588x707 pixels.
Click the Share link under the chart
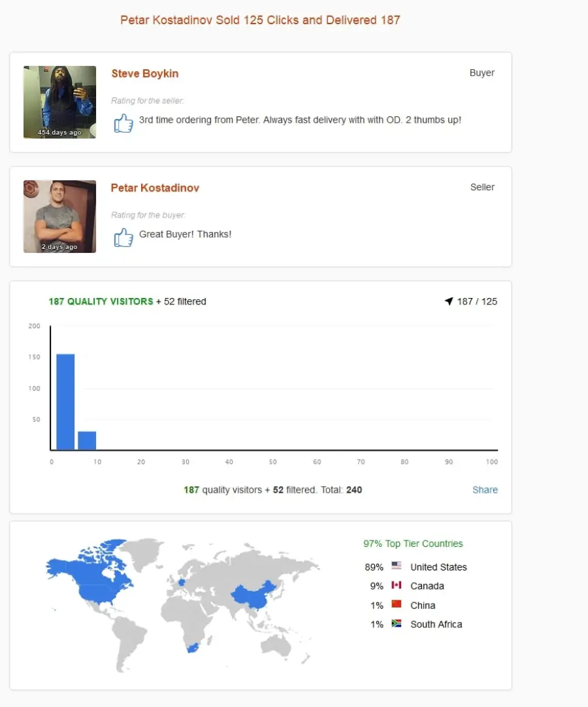click(485, 489)
